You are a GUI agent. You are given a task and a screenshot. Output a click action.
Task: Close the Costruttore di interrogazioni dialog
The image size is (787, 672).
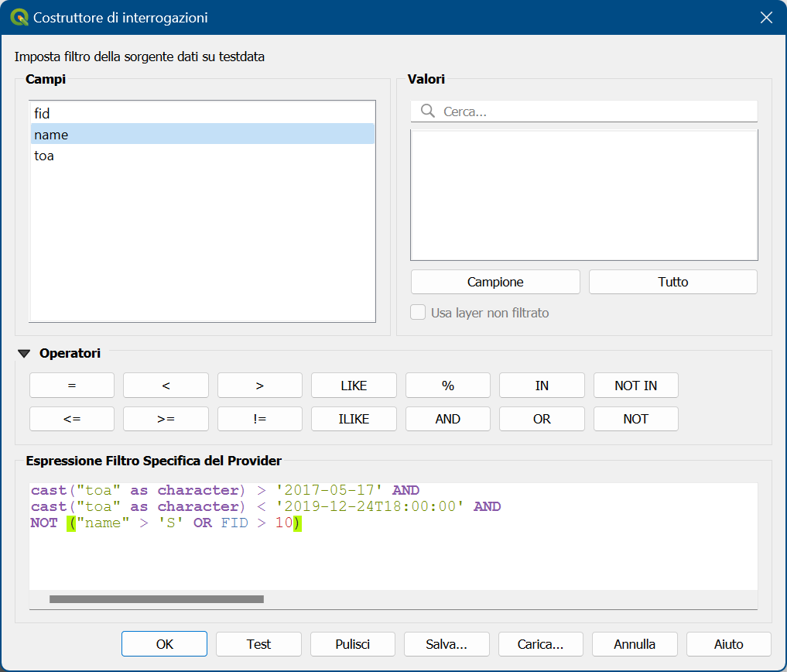click(x=766, y=18)
